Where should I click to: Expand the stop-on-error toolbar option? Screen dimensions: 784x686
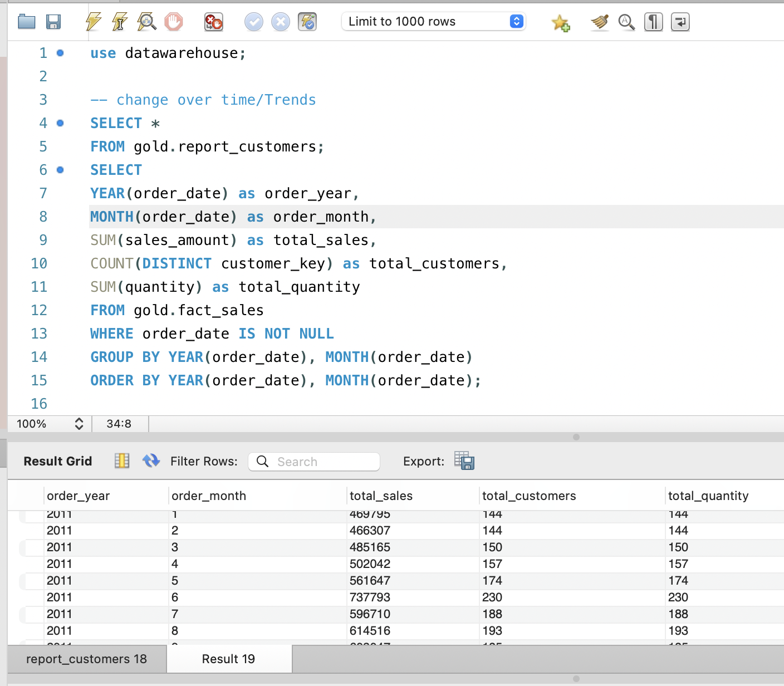213,21
